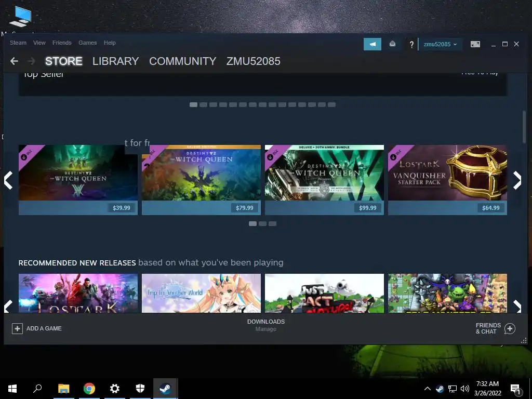Click the plus icon beside Add a Game

point(17,328)
